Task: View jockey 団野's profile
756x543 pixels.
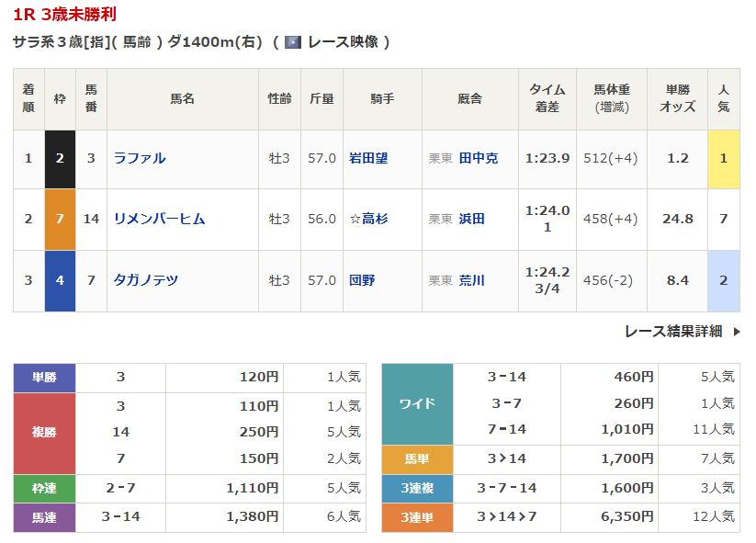Action: 362,280
